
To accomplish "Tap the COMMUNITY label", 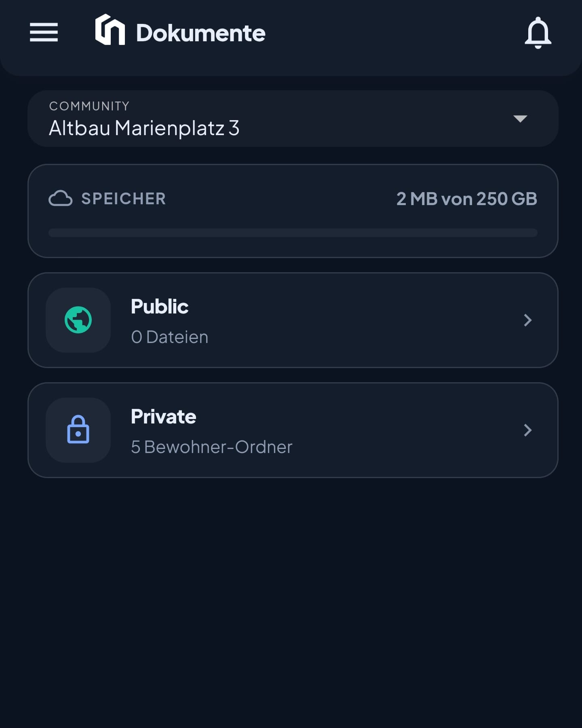I will 89,106.
